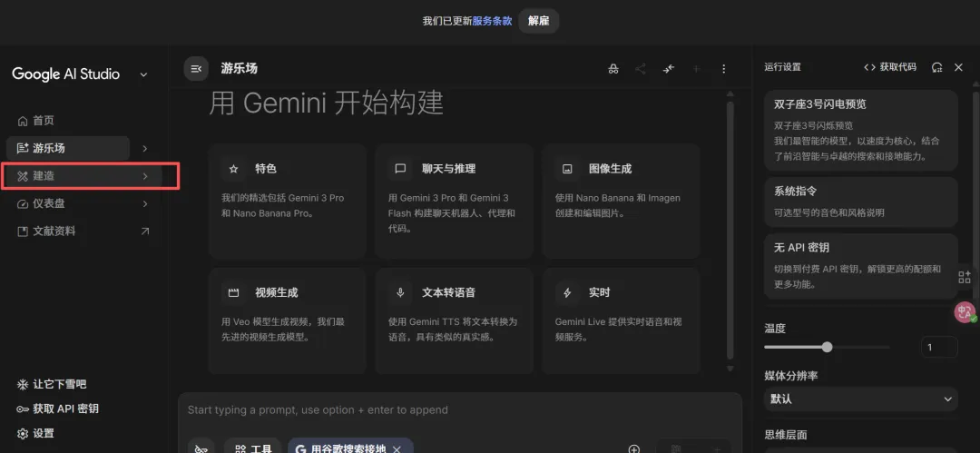Remove the 用谷歌搜索接地 chip with X
Image resolution: width=980 pixels, height=453 pixels.
coord(397,448)
